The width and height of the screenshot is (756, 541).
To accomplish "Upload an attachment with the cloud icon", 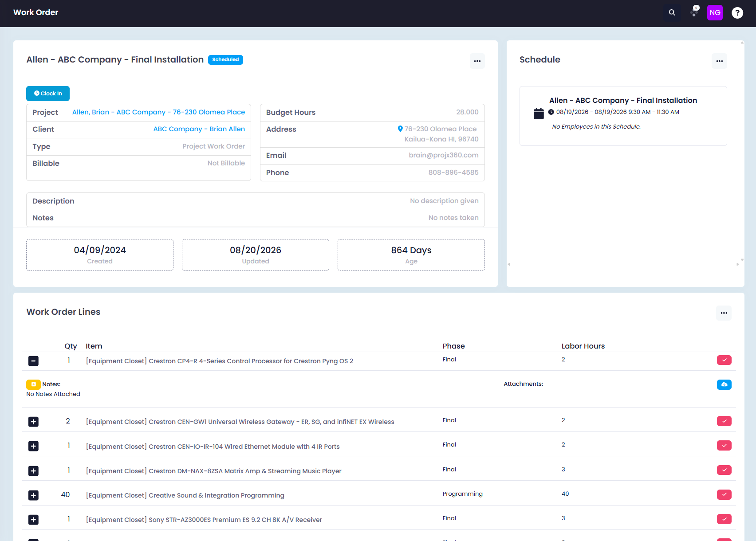I will pos(724,384).
